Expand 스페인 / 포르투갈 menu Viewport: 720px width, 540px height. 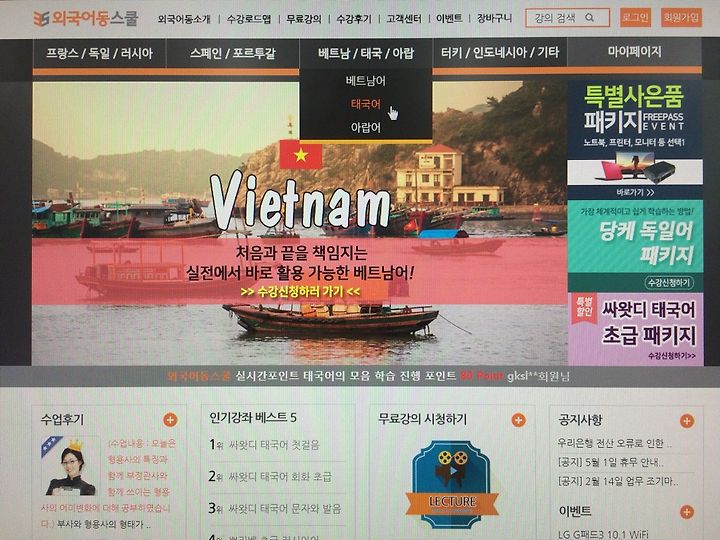pos(233,53)
